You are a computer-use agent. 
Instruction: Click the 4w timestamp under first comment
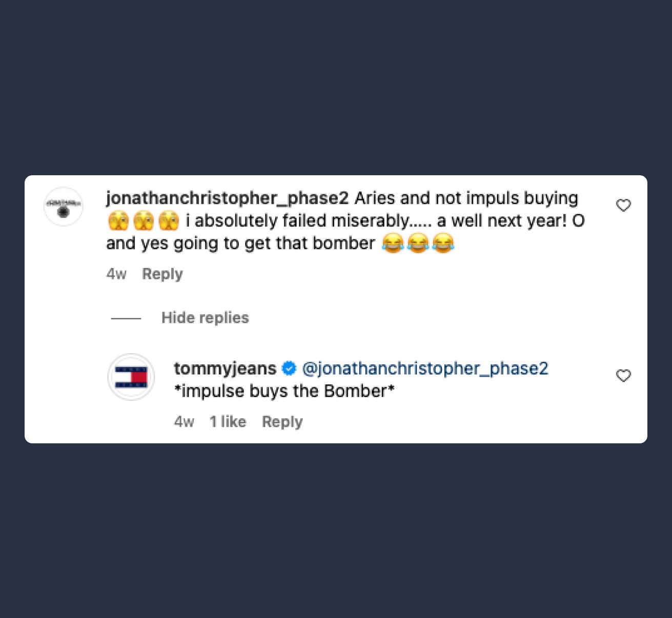click(x=116, y=274)
